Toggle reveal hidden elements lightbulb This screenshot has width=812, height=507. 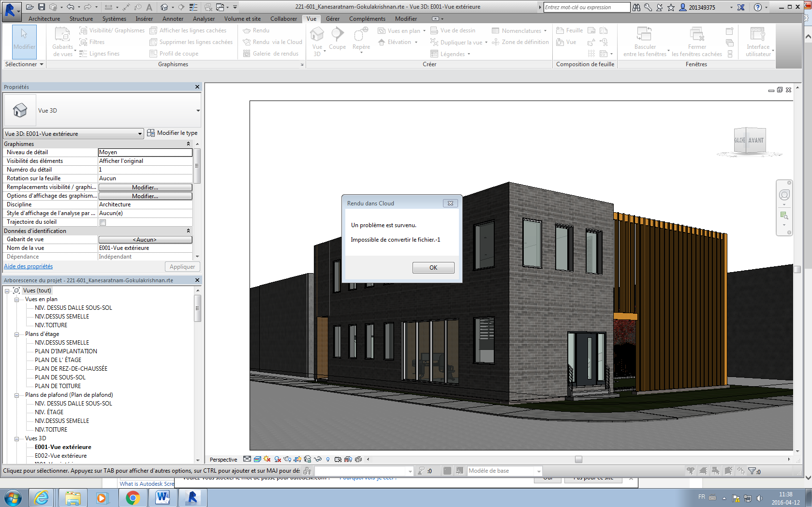[x=327, y=460]
